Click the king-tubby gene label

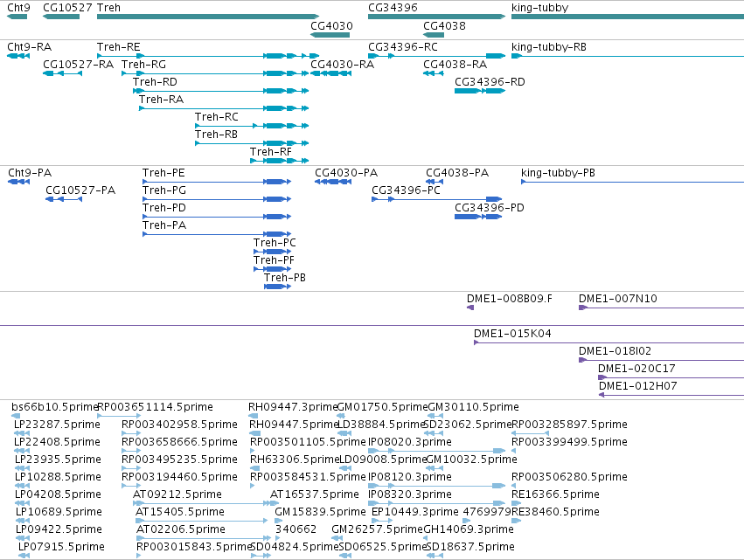pos(539,8)
